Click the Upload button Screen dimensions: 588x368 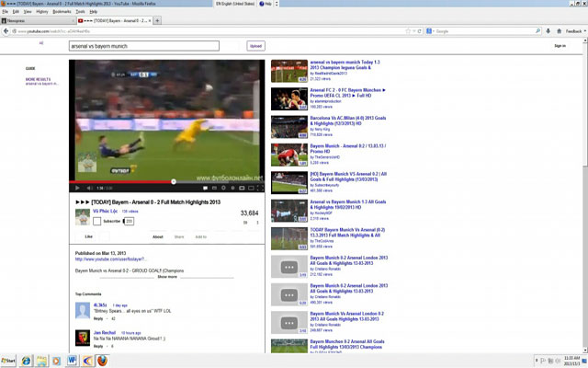click(x=255, y=46)
